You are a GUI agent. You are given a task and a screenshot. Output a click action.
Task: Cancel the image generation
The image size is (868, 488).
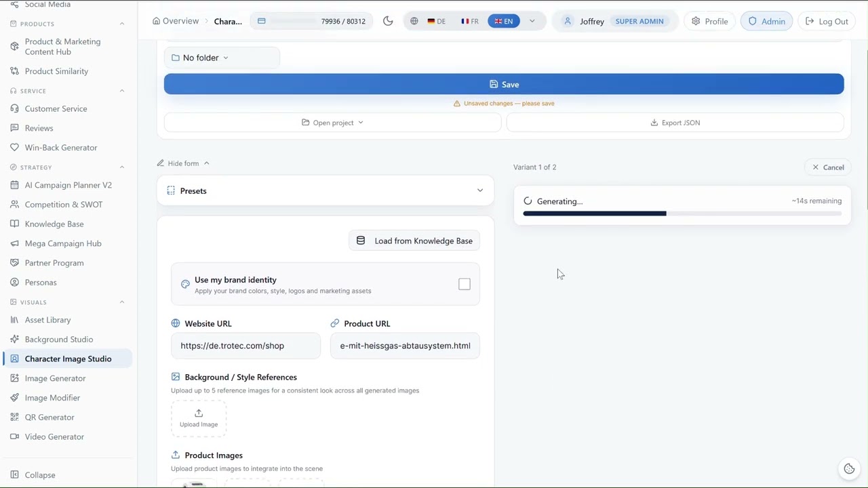(x=828, y=167)
